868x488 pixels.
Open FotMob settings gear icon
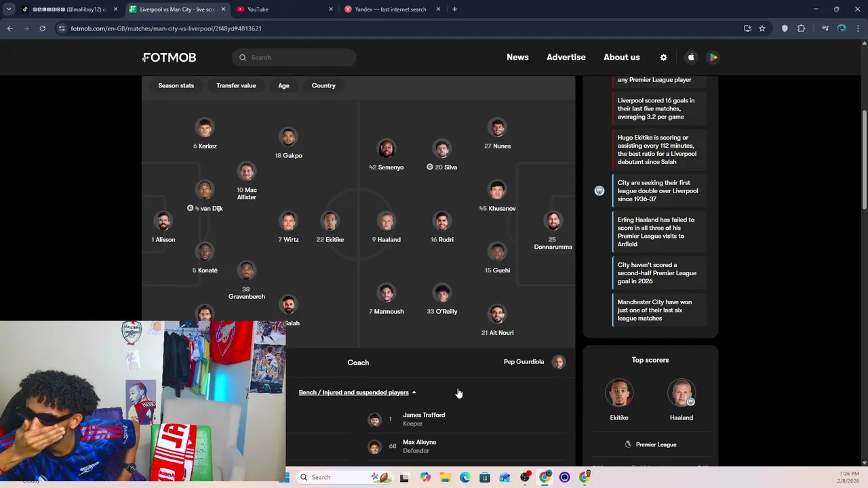(x=663, y=58)
